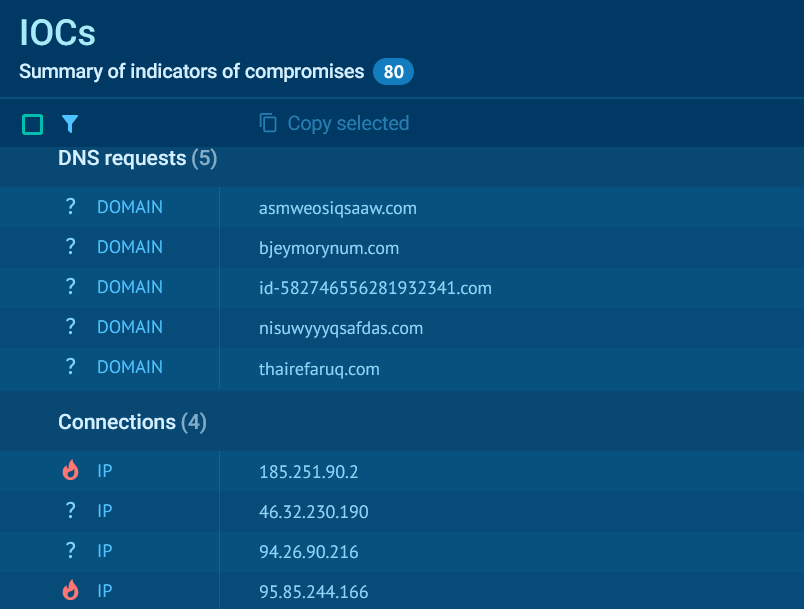Collapse the DNS requests section
The height and width of the screenshot is (609, 804).
pyautogui.click(x=137, y=158)
